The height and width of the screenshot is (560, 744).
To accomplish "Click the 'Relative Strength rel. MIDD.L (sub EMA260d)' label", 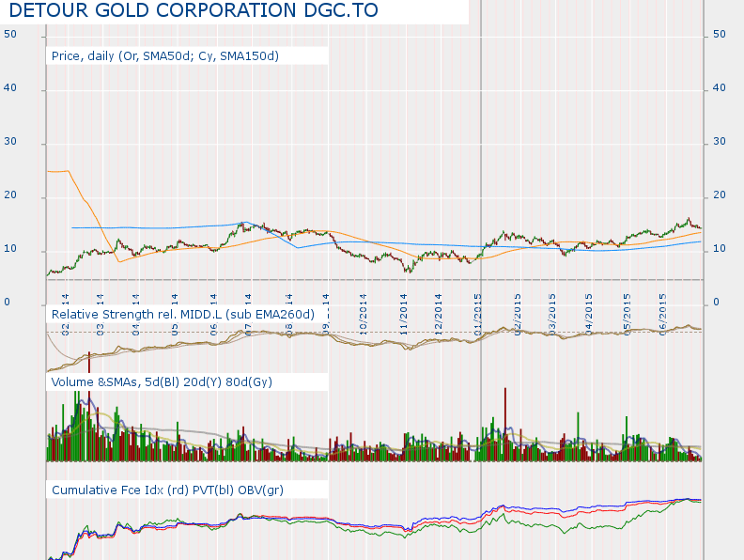I will pyautogui.click(x=182, y=314).
